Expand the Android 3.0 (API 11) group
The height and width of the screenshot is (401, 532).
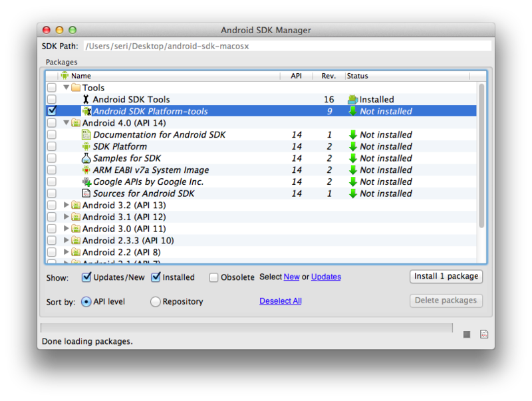click(x=66, y=228)
